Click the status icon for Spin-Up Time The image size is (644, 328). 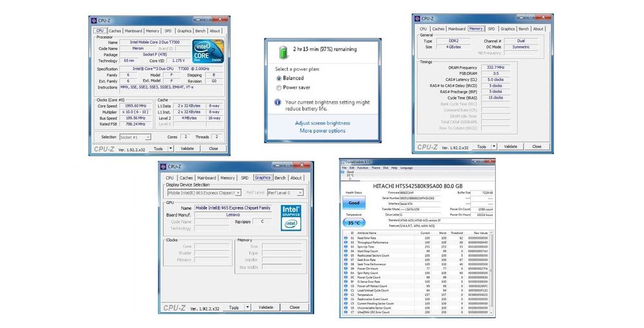(x=346, y=247)
